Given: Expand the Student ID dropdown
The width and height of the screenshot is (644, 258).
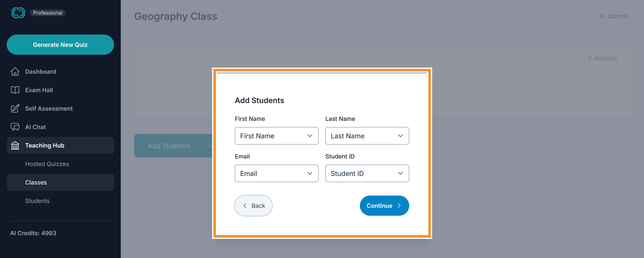Looking at the screenshot, I should tap(367, 173).
